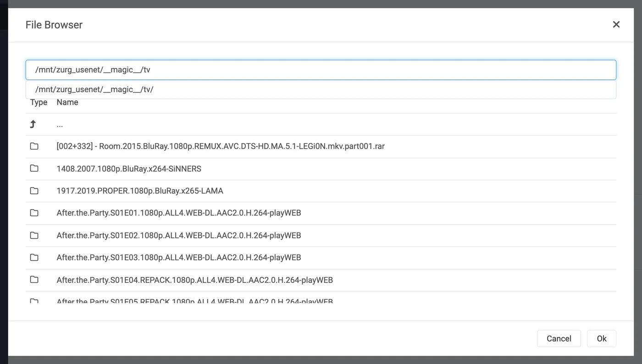The image size is (642, 364).
Task: Click folder icon for After.the.Party.S01E01 row
Action: tap(34, 213)
